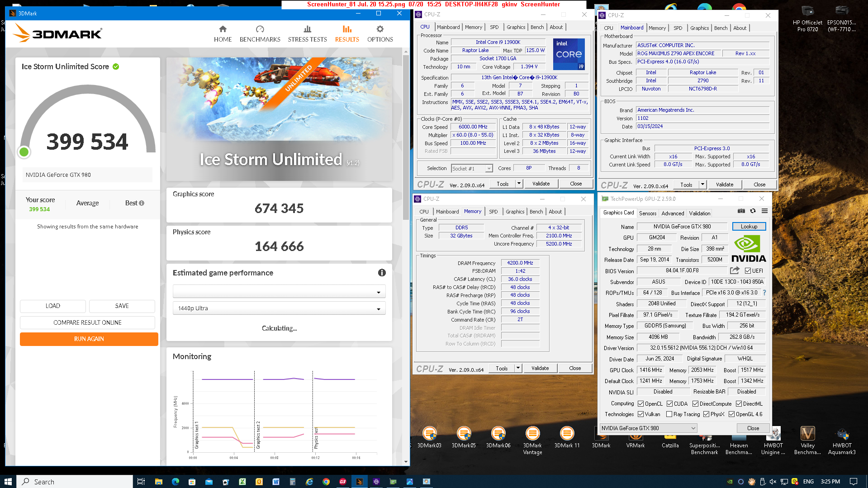
Task: Open Tools dropdown arrow in Memory window
Action: 518,368
